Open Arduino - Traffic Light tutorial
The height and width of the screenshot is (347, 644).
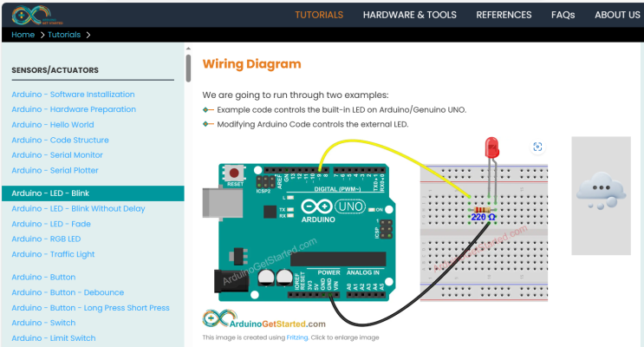(x=53, y=254)
